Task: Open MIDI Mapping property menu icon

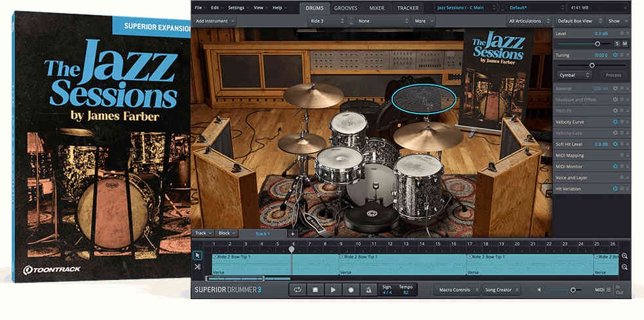Action: (622, 155)
